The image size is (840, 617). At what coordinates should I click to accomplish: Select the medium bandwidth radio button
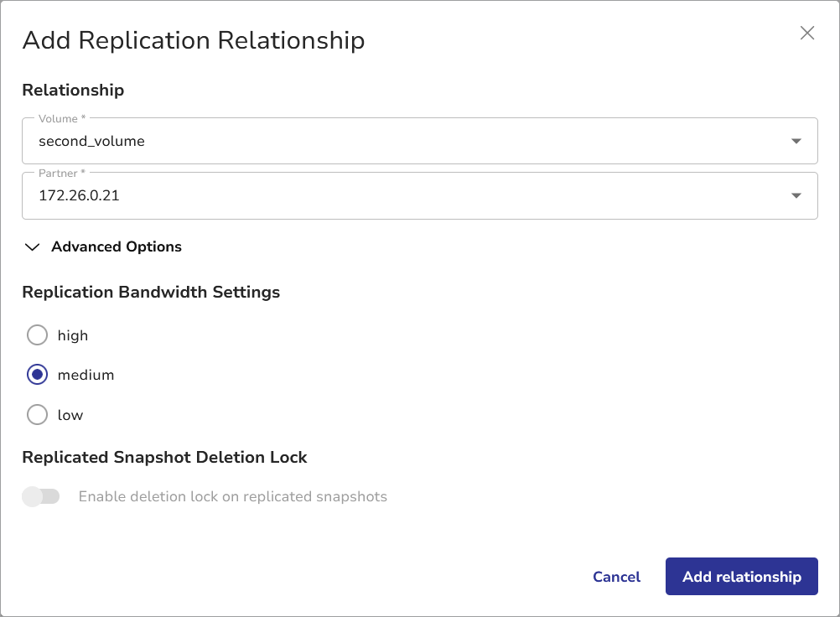[38, 375]
